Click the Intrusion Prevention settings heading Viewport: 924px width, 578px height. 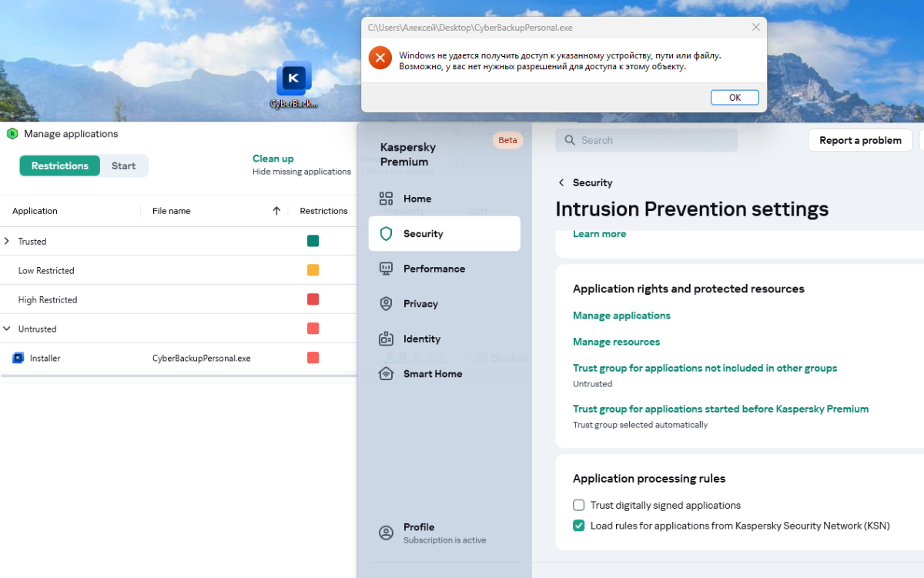[x=692, y=209]
